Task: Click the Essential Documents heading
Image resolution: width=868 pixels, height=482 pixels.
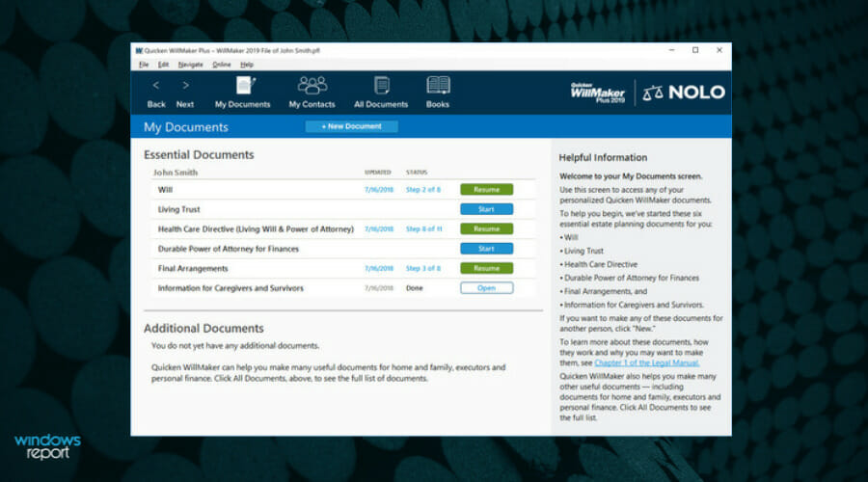Action: click(x=199, y=155)
